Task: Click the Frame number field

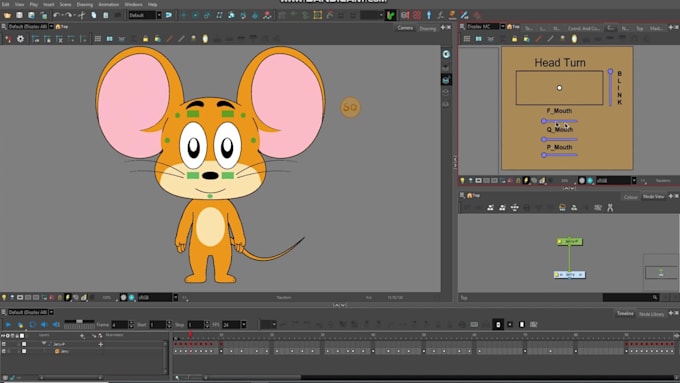Action: tap(119, 324)
